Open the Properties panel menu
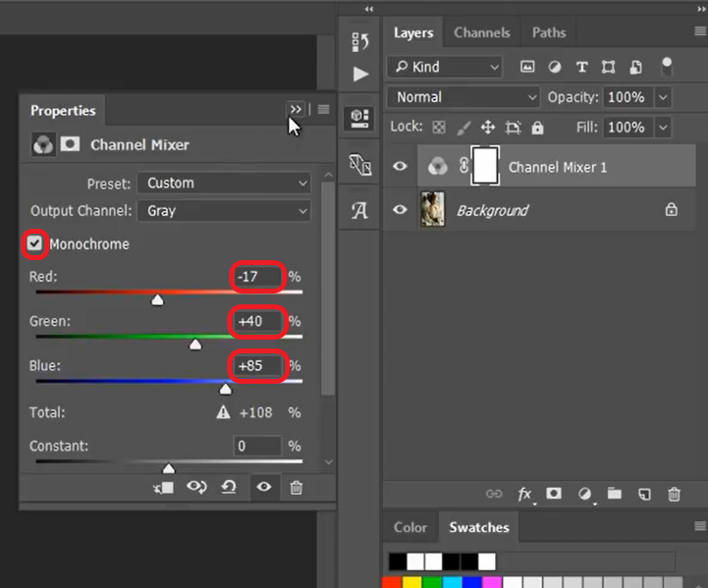This screenshot has height=588, width=708. tap(323, 109)
